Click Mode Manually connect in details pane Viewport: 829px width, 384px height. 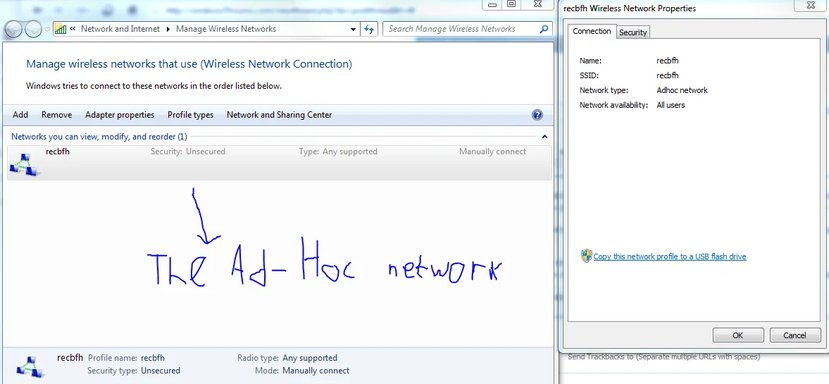(x=316, y=371)
